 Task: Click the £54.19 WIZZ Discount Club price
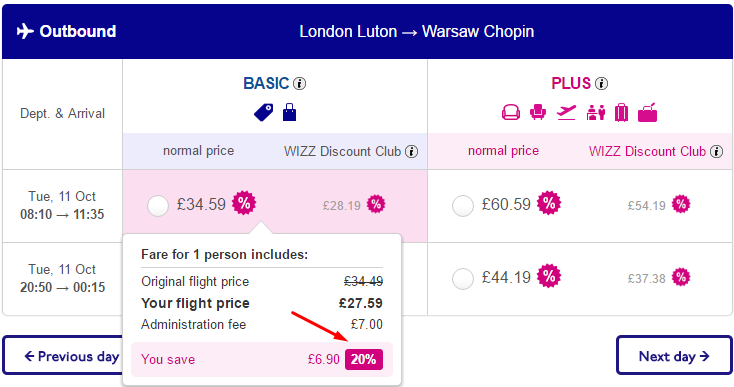pos(646,206)
